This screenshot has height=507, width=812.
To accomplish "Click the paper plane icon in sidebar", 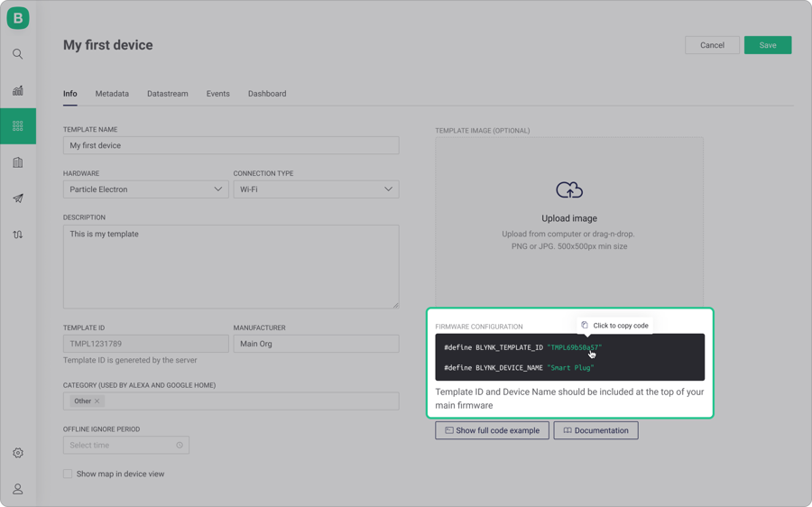I will click(x=18, y=198).
